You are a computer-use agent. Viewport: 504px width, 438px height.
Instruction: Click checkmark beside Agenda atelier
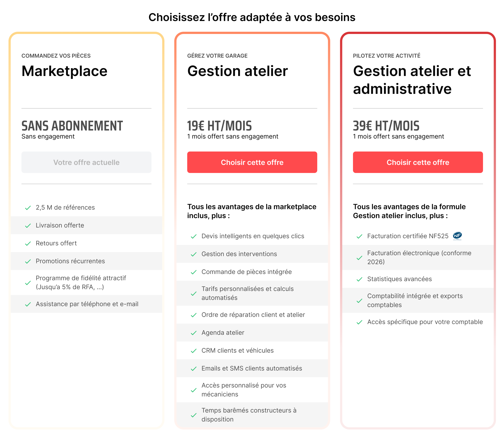(x=193, y=333)
